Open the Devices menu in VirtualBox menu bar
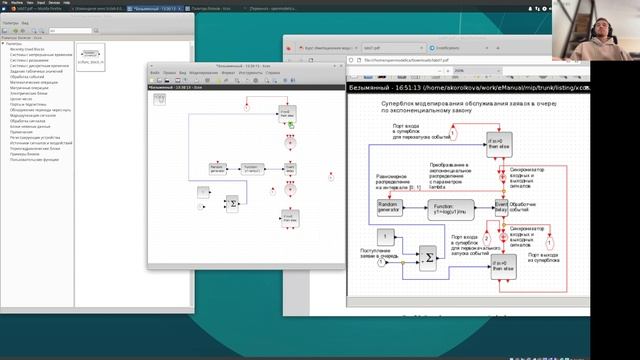This screenshot has height=360, width=640. pyautogui.click(x=54, y=2)
